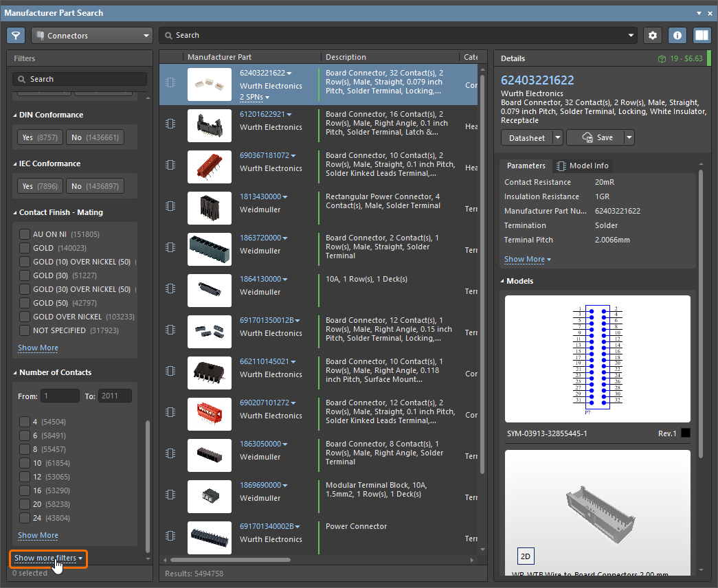
Task: Toggle the filter funnel icon button
Action: 16,35
